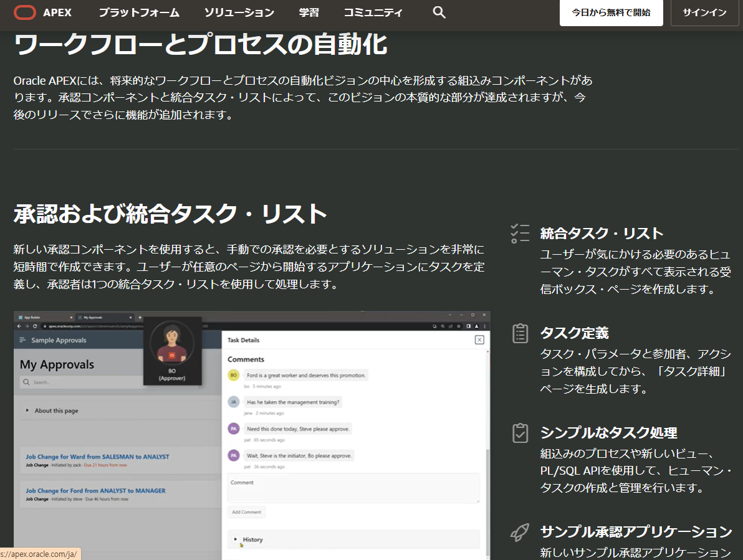743x560 pixels.
Task: Select the タスク定義 heading
Action: point(574,333)
